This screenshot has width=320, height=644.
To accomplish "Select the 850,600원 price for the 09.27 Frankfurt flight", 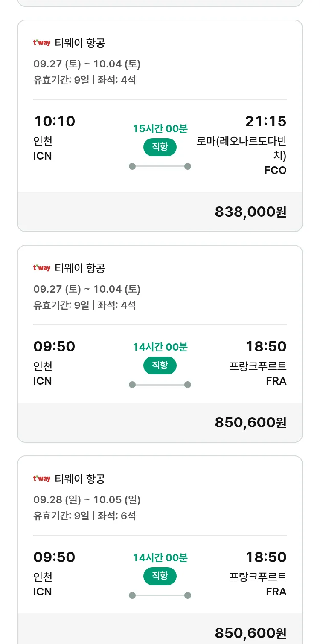I will (x=250, y=422).
